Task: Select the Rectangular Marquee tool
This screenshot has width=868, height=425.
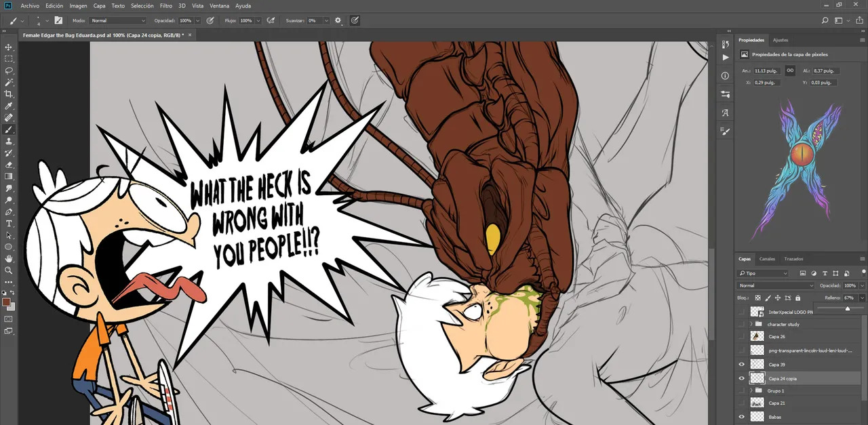Action: pyautogui.click(x=9, y=59)
